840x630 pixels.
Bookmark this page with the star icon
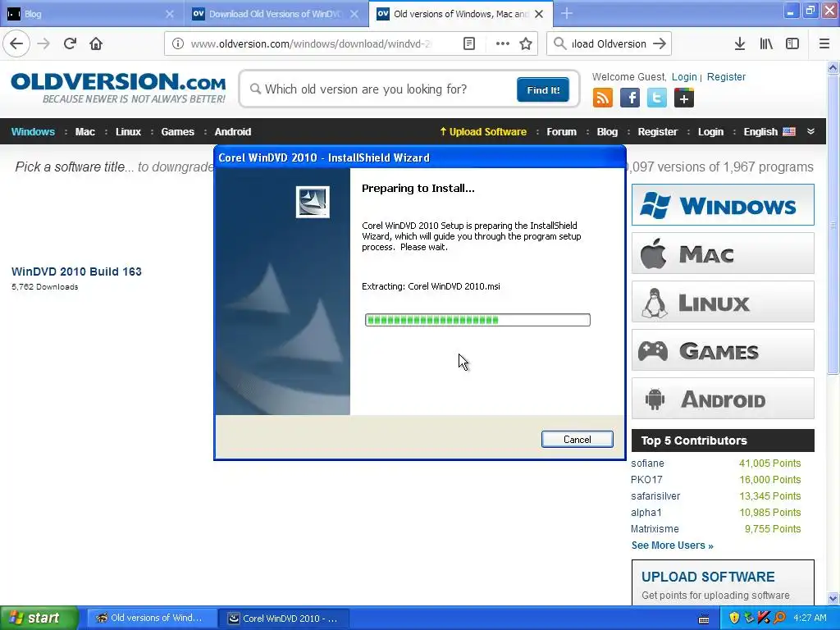[526, 44]
